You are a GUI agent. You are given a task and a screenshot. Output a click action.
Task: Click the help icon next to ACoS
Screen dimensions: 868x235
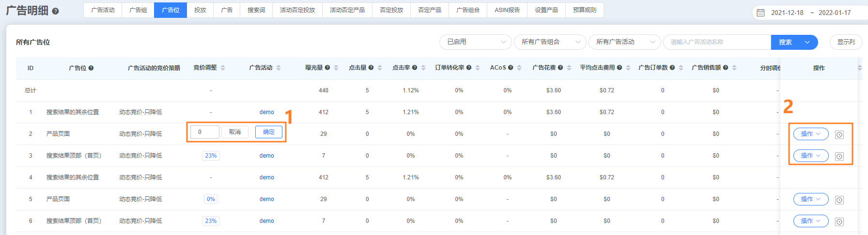pos(511,68)
